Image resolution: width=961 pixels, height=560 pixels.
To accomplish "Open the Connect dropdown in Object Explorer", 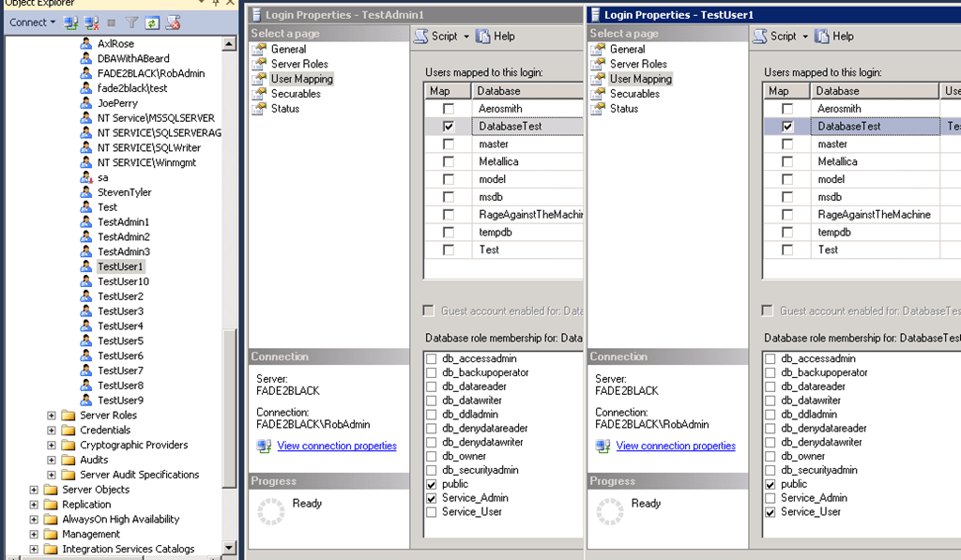I will point(32,23).
